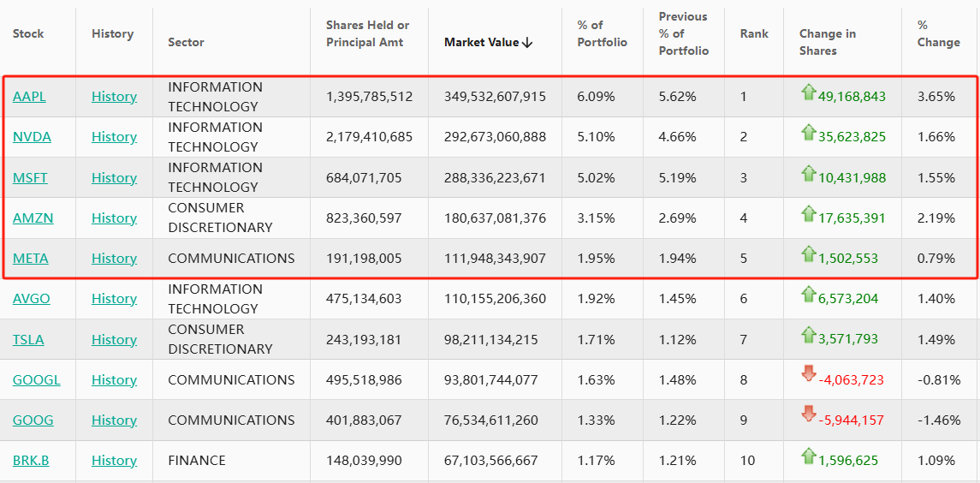Open the GOOGL ticker link
This screenshot has height=483, width=980.
point(36,380)
